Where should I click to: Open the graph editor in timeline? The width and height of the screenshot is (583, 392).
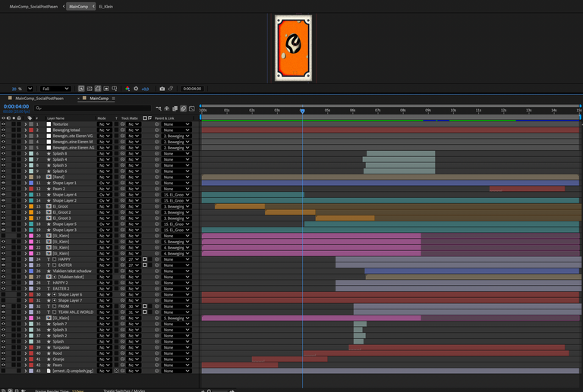point(192,108)
